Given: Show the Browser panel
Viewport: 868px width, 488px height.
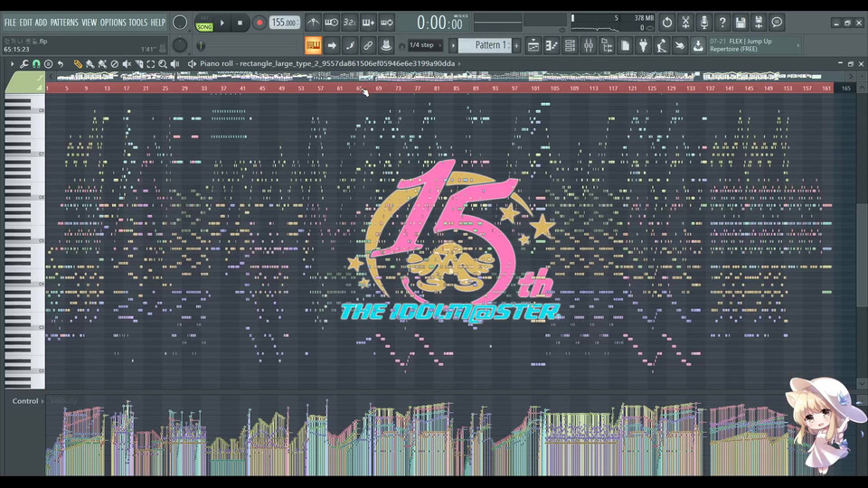Looking at the screenshot, I should pos(607,45).
